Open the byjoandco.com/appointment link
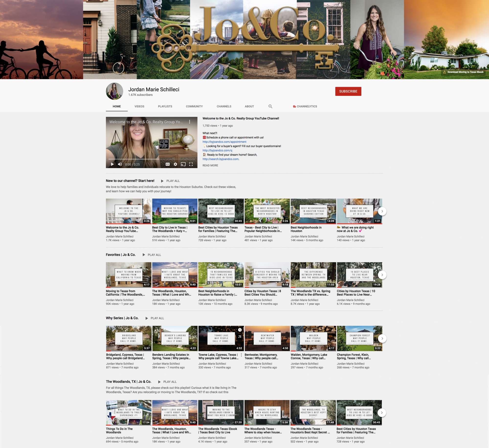The height and width of the screenshot is (448, 489). tap(224, 142)
